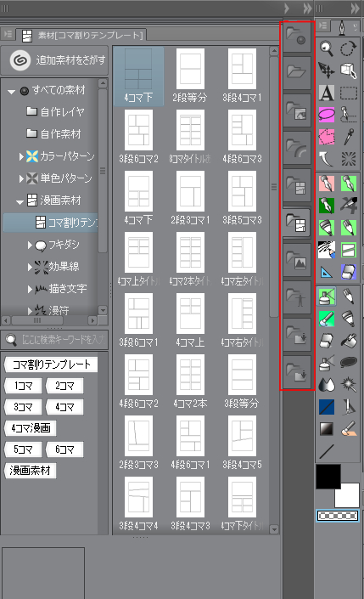This screenshot has width=364, height=599.
Task: Expand the 効果線 tree item
Action: 31,267
